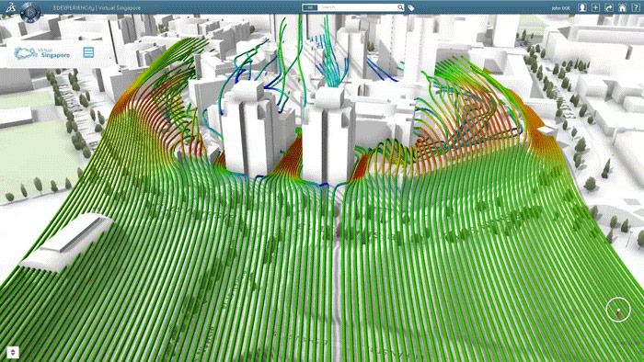Open the tag icon beside search
644x362 pixels.
point(410,7)
